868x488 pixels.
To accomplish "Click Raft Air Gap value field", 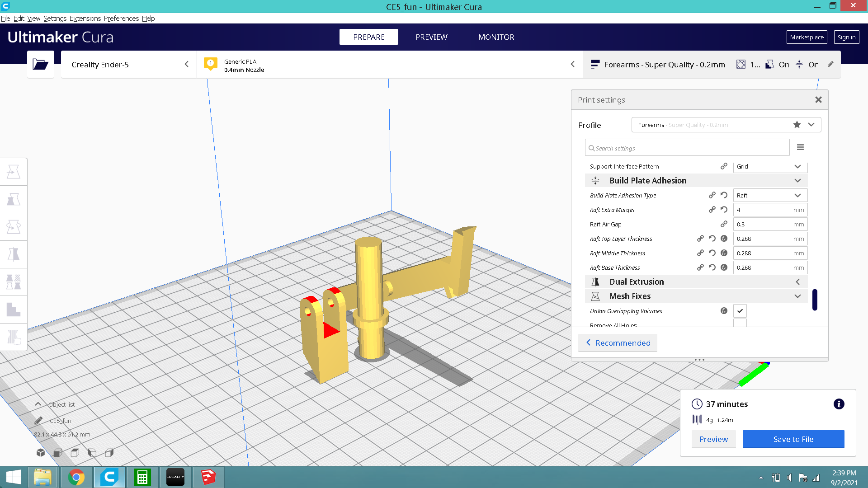I will click(770, 224).
